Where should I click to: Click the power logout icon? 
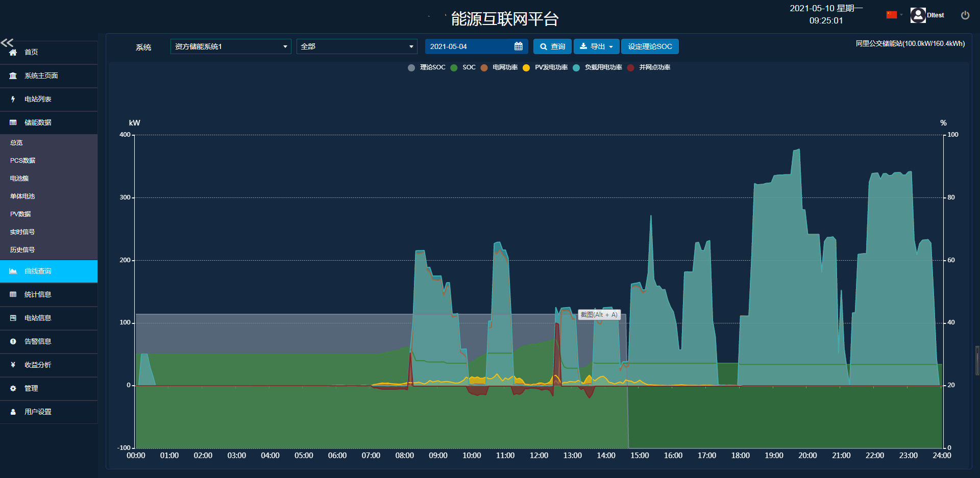coord(965,15)
